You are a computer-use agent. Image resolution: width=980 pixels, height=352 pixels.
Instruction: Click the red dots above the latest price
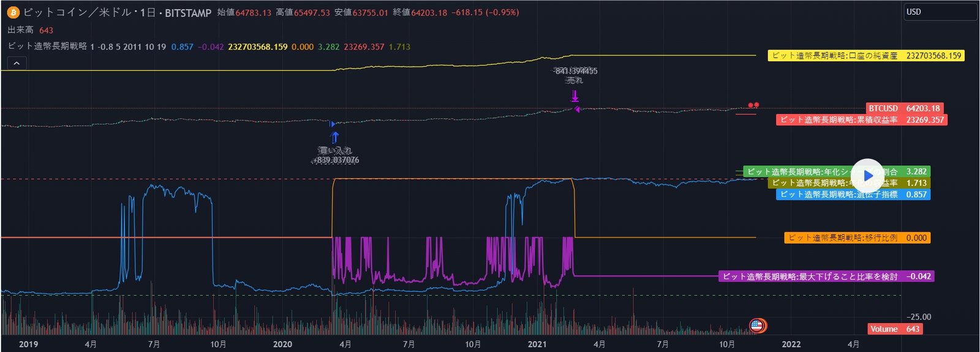[753, 105]
